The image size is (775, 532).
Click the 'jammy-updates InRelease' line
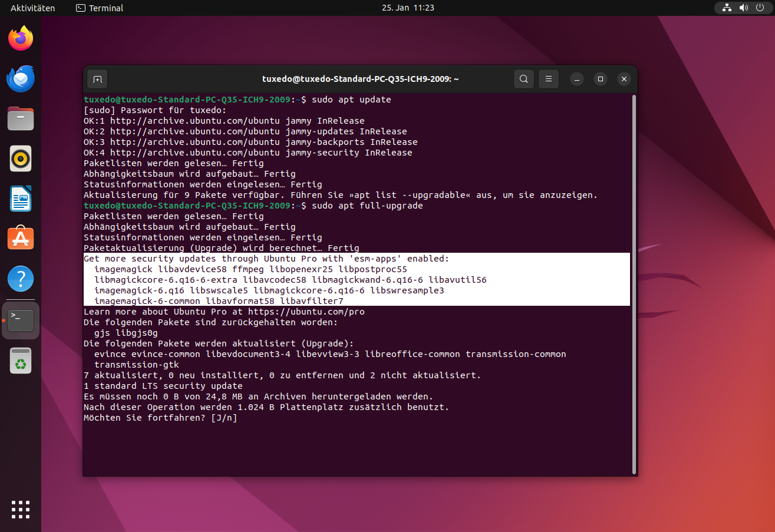pos(245,131)
